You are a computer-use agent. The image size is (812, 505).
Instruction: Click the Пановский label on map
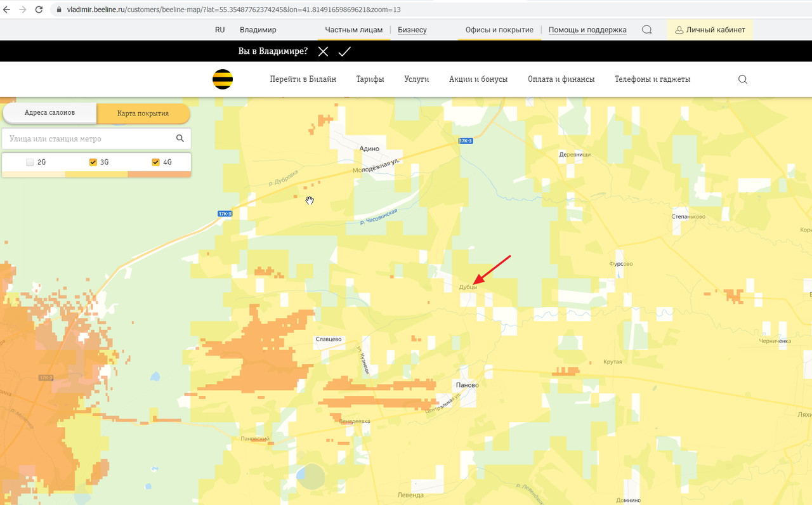[x=256, y=438]
